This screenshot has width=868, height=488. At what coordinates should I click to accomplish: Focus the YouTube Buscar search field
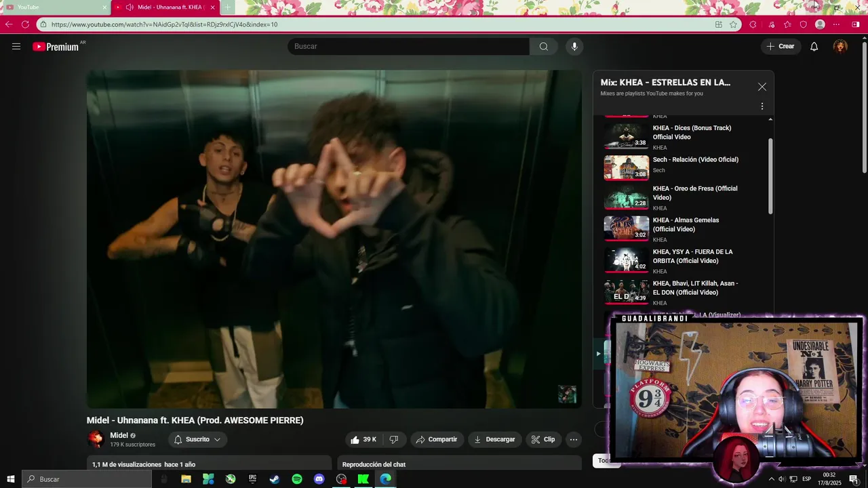pos(408,46)
